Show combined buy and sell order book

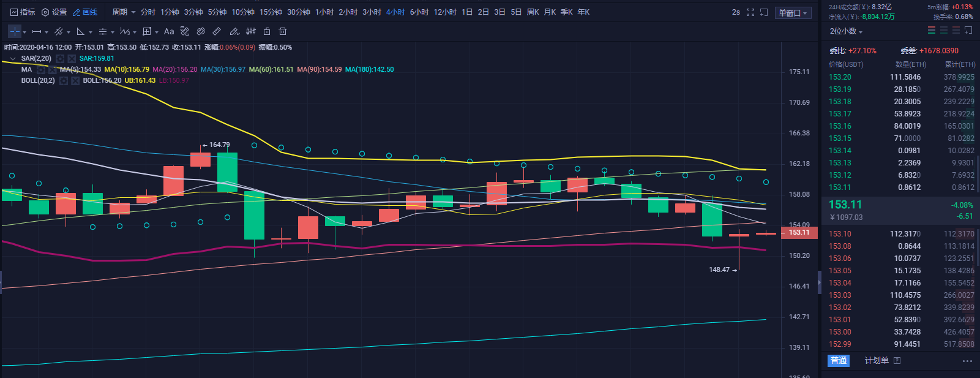tap(932, 31)
